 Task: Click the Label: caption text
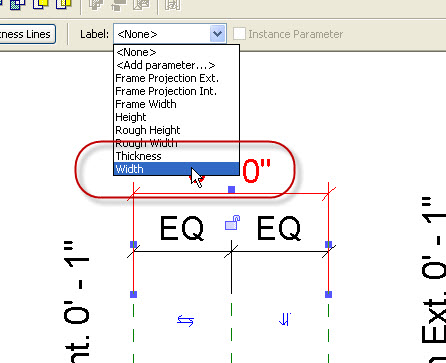pyautogui.click(x=94, y=34)
